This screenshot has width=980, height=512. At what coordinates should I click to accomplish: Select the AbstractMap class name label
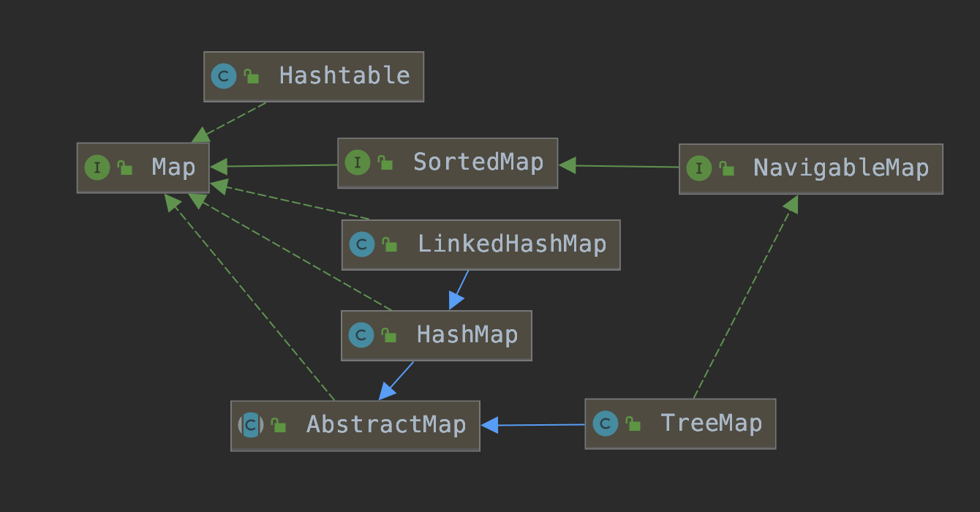click(386, 425)
